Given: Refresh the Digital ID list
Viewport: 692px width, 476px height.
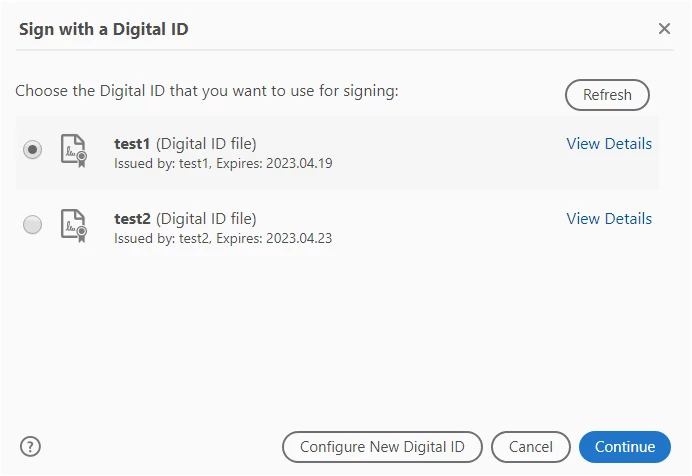Looking at the screenshot, I should (607, 95).
